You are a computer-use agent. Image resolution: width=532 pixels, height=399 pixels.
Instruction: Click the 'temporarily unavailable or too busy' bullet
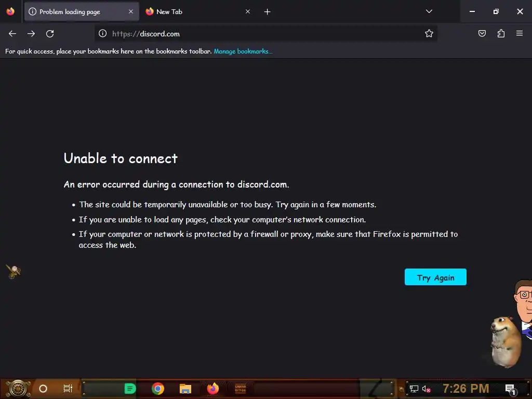pos(228,205)
